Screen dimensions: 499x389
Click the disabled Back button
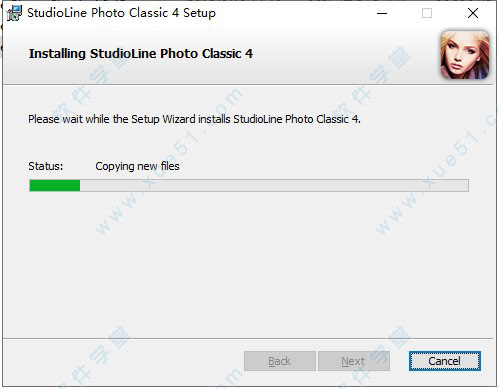[280, 361]
